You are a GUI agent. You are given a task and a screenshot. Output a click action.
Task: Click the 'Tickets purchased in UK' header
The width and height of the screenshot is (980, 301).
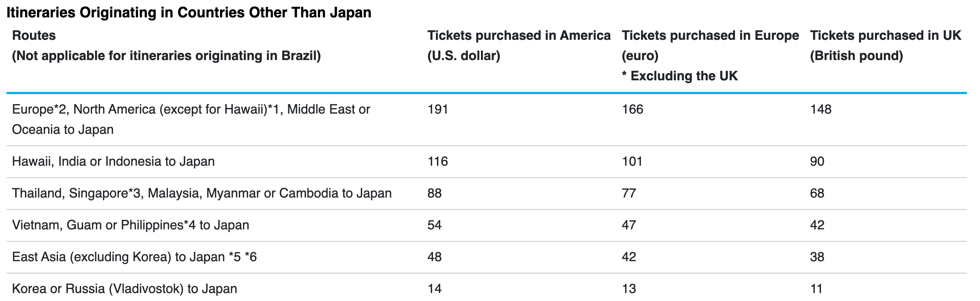pyautogui.click(x=885, y=35)
